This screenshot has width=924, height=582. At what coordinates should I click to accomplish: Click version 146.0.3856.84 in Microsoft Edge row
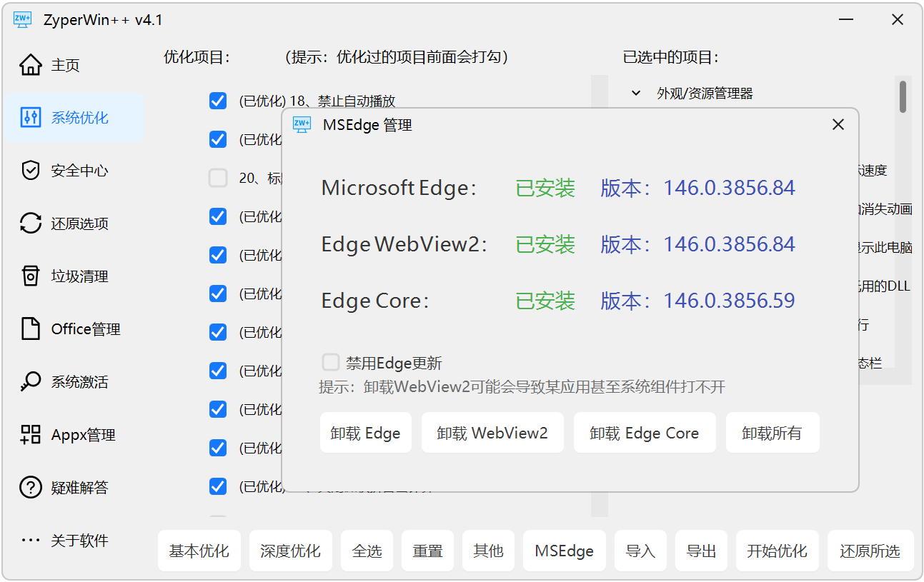(729, 188)
